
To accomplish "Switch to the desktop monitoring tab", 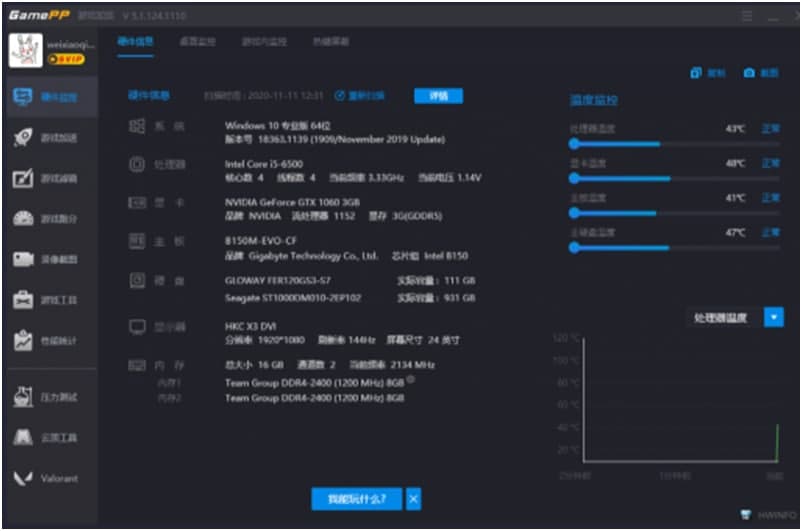I will coord(197,41).
